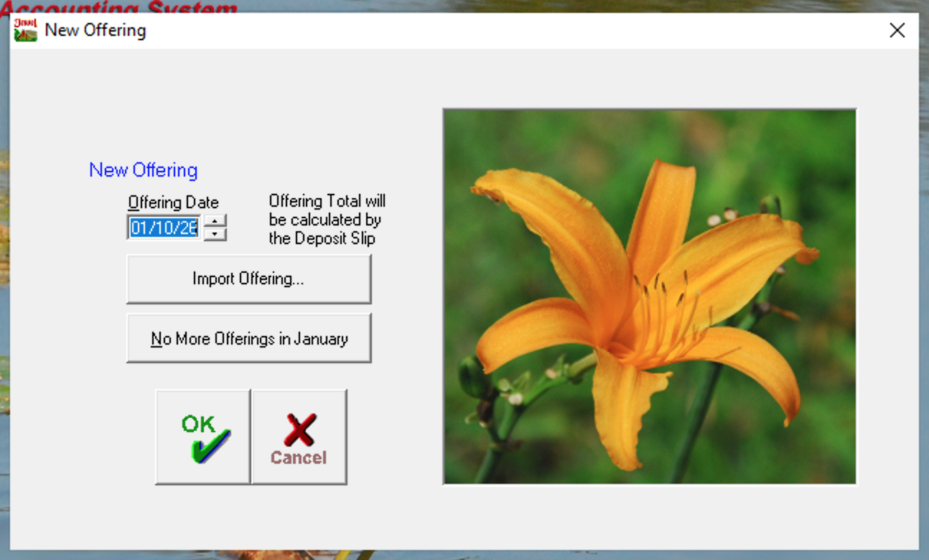
Task: Decrease the offering date with down arrow
Action: [215, 234]
